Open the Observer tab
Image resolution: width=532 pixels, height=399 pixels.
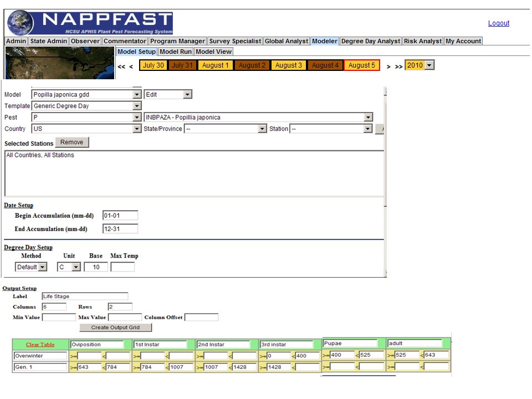coord(85,41)
